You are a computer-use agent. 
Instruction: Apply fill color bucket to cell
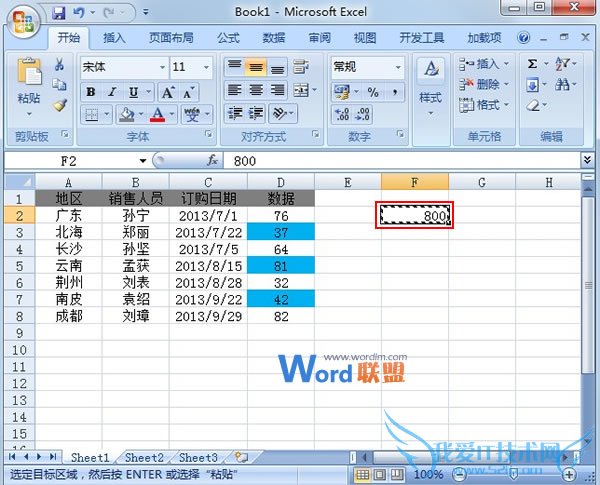tap(127, 114)
